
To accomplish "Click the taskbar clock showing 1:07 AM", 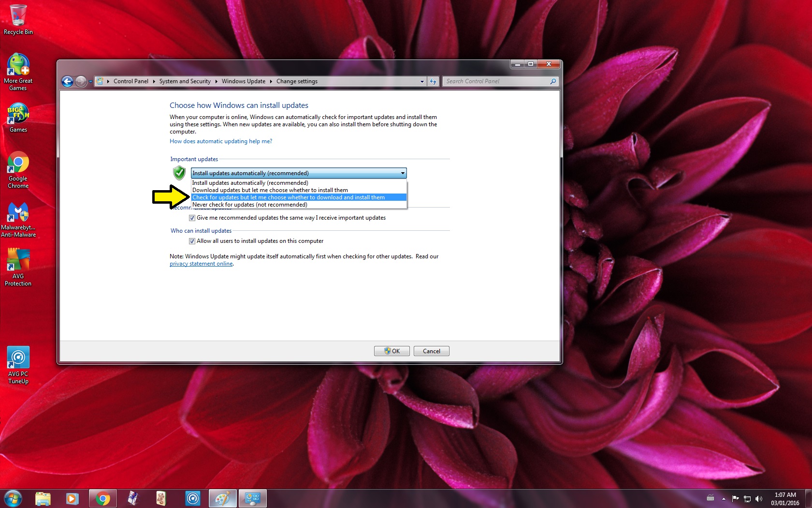I will point(785,499).
